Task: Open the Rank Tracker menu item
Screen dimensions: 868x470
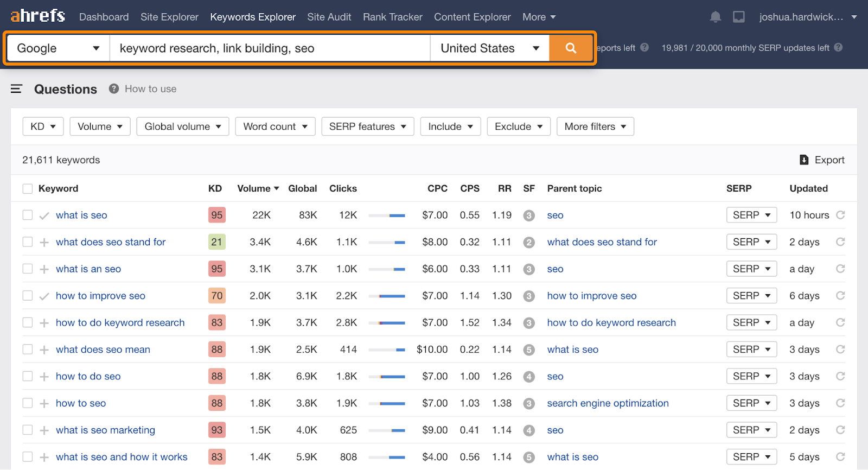Action: (392, 17)
